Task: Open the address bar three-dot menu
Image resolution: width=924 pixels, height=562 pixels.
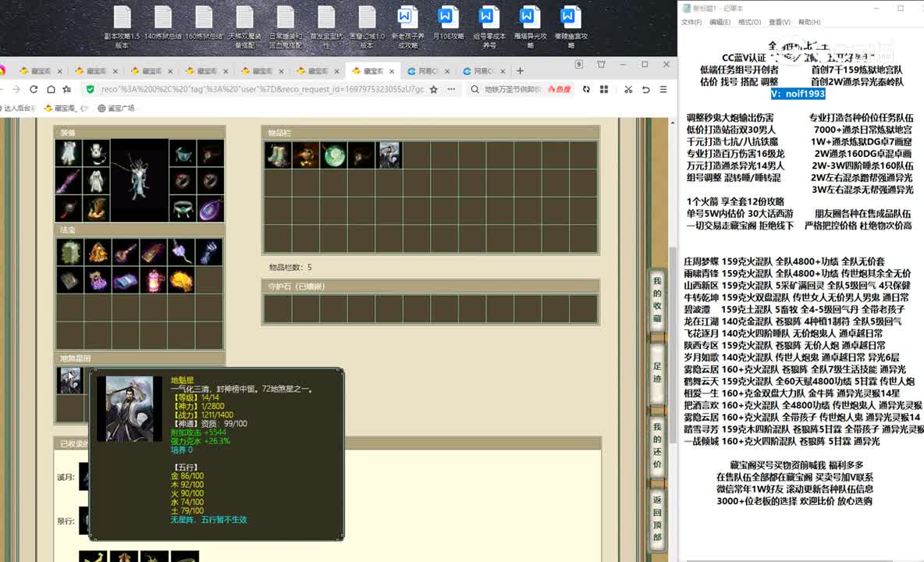Action: [x=451, y=90]
